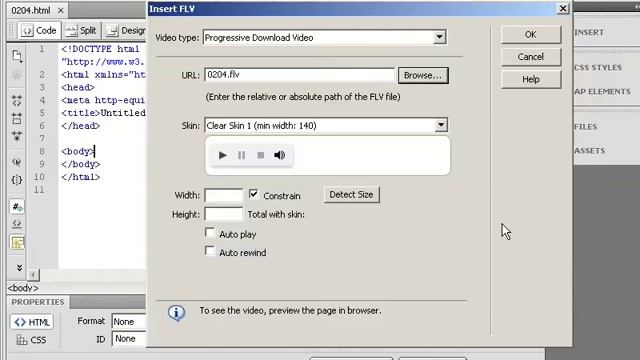Screen dimensions: 640x360
Task: Open the Format dropdown in Properties
Action: click(x=129, y=322)
